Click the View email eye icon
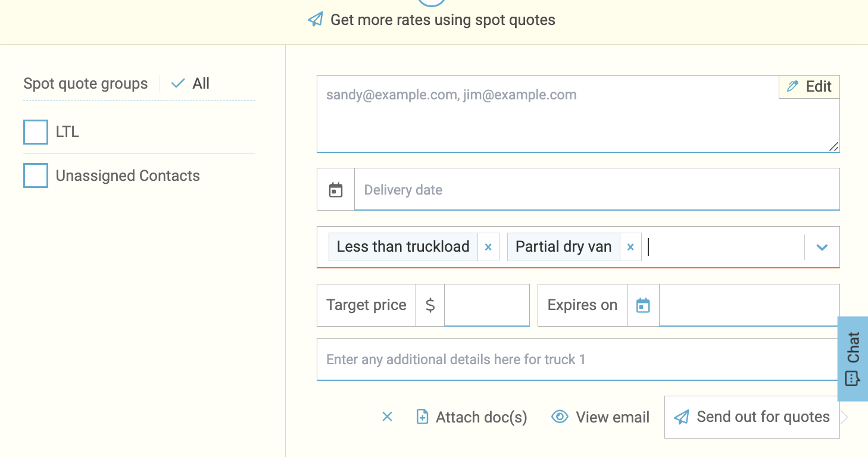Image resolution: width=868 pixels, height=457 pixels. click(560, 417)
